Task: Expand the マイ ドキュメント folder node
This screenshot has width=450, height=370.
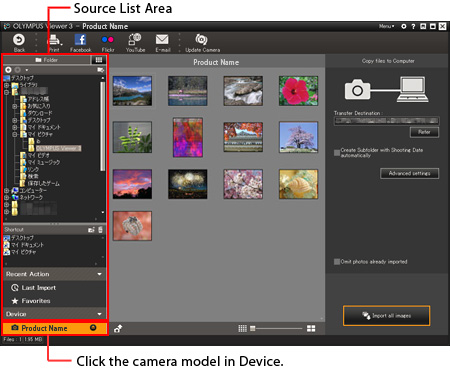Action: 15,127
